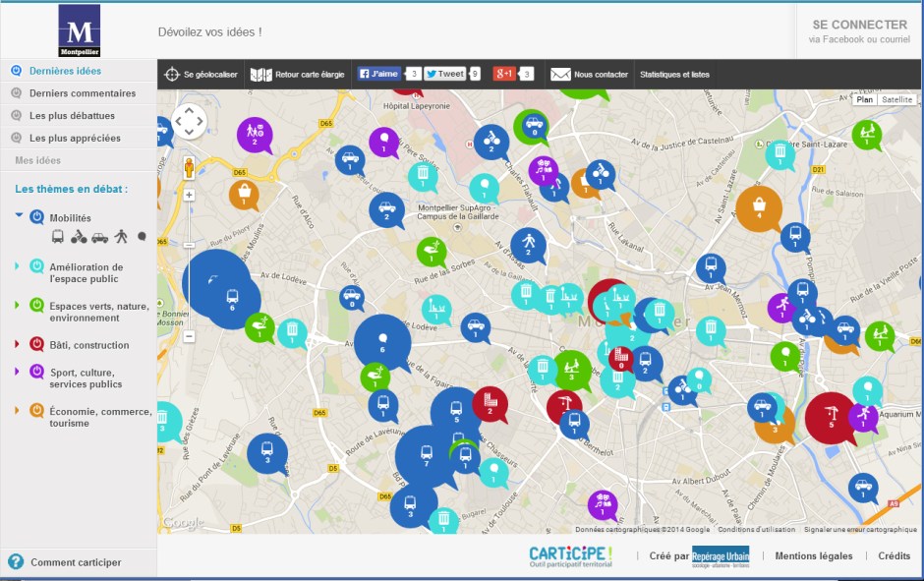
Task: Click SE CONNECTER to log in
Action: click(859, 25)
